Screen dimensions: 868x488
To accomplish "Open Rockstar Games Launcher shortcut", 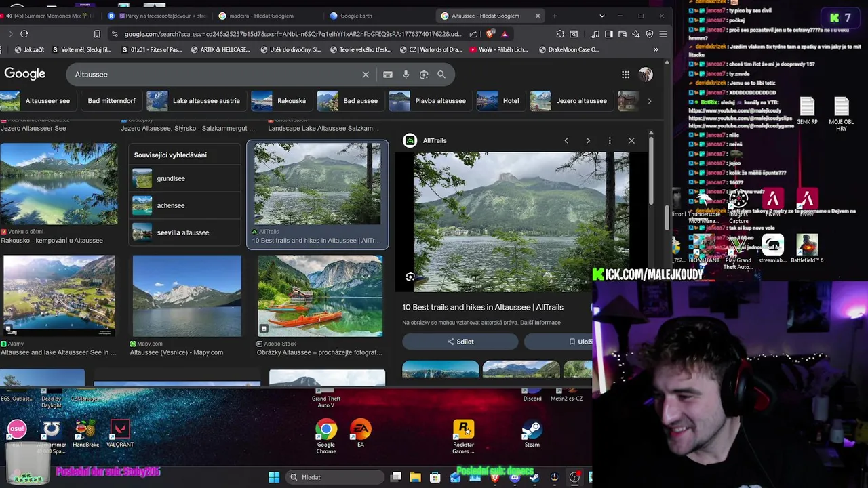I will [463, 436].
